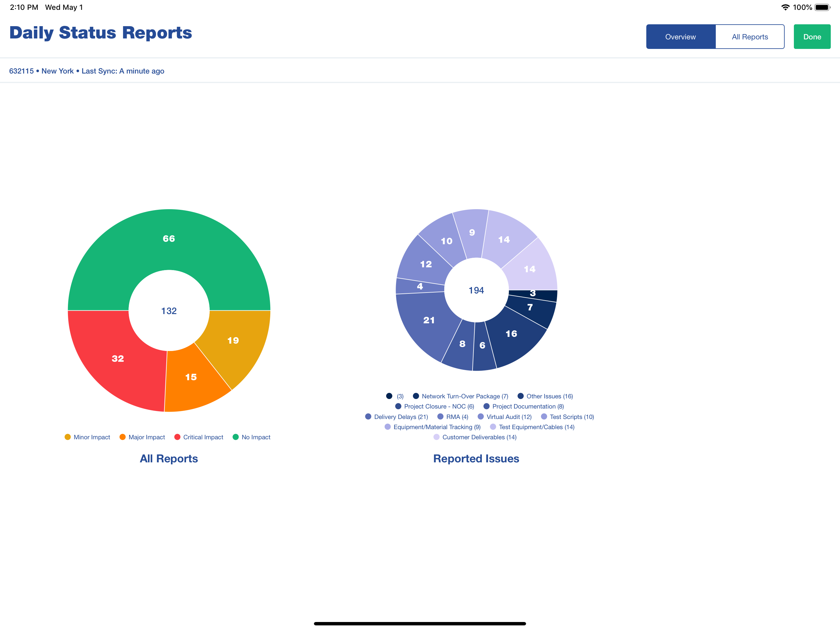The height and width of the screenshot is (630, 840).
Task: Toggle RMA (4) legend entry
Action: point(453,417)
